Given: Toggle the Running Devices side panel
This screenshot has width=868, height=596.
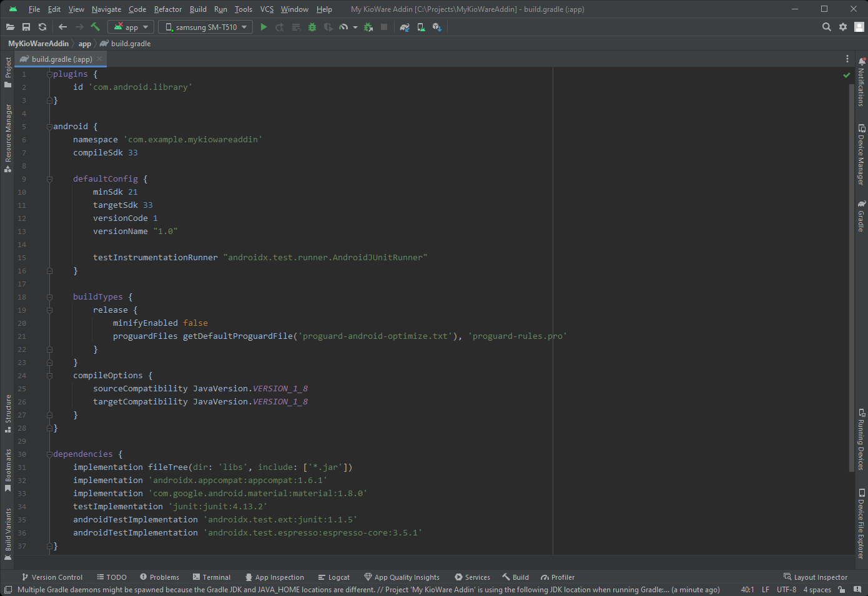Looking at the screenshot, I should (861, 440).
